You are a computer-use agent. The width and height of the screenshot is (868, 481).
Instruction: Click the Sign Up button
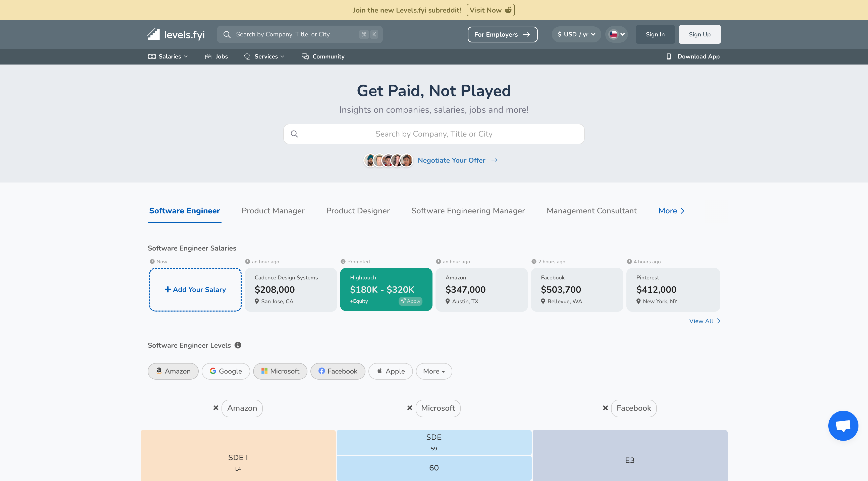tap(699, 34)
